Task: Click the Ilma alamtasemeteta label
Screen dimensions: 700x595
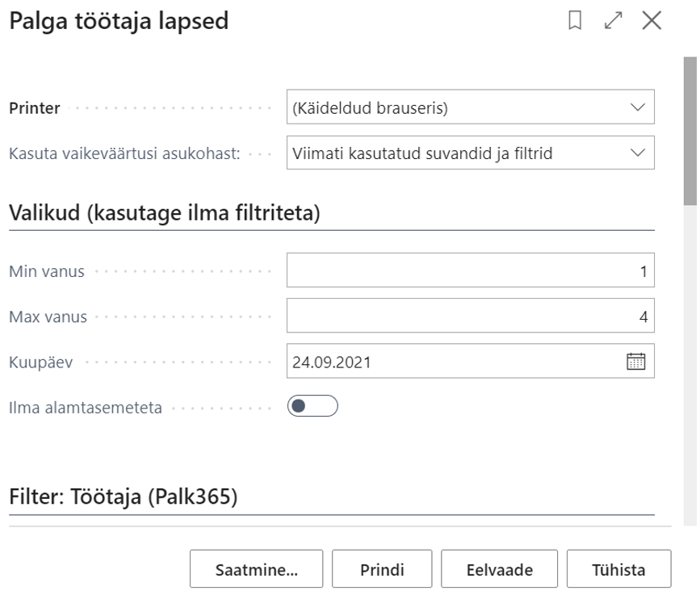Action: [86, 408]
